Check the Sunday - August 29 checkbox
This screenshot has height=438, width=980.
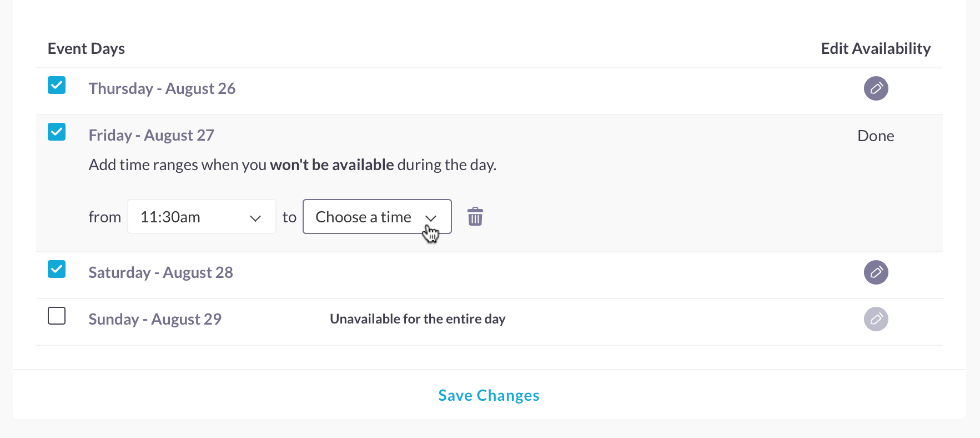(x=57, y=316)
